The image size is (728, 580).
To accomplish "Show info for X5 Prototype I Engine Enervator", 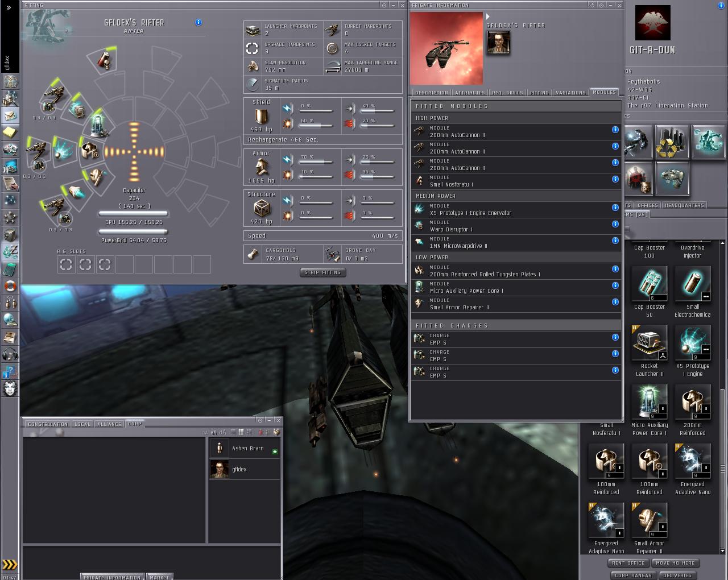I will (615, 208).
